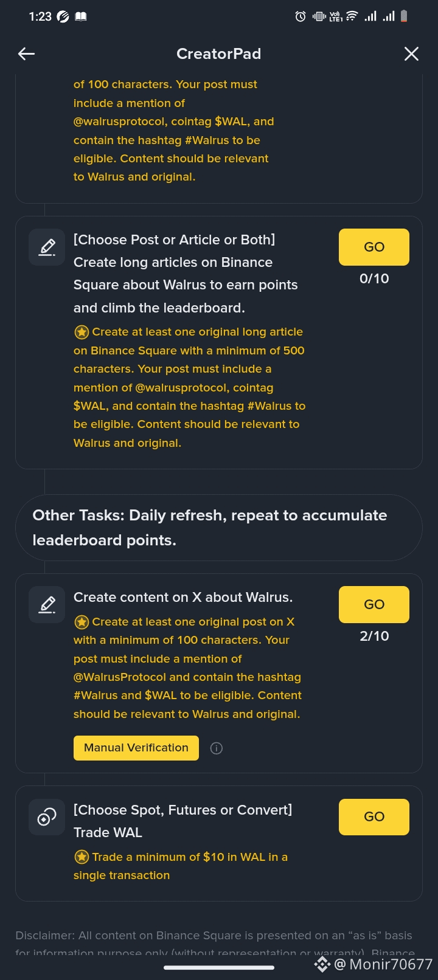Tap the trade swap icon for WAL task
This screenshot has width=438, height=980.
point(47,817)
